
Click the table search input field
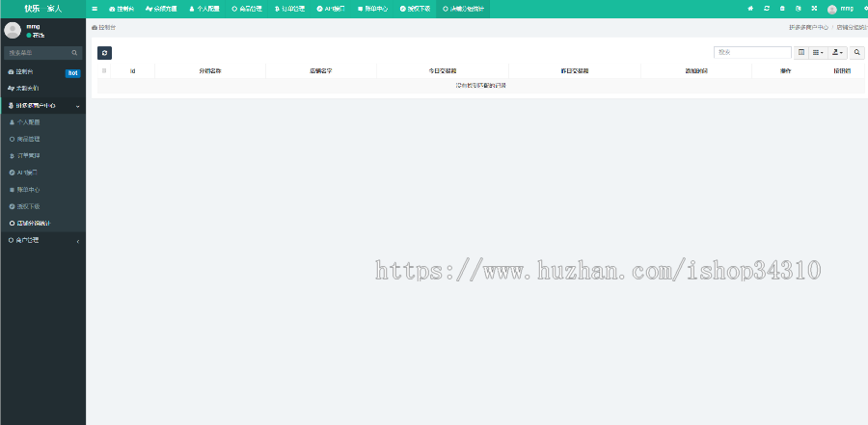(x=752, y=53)
